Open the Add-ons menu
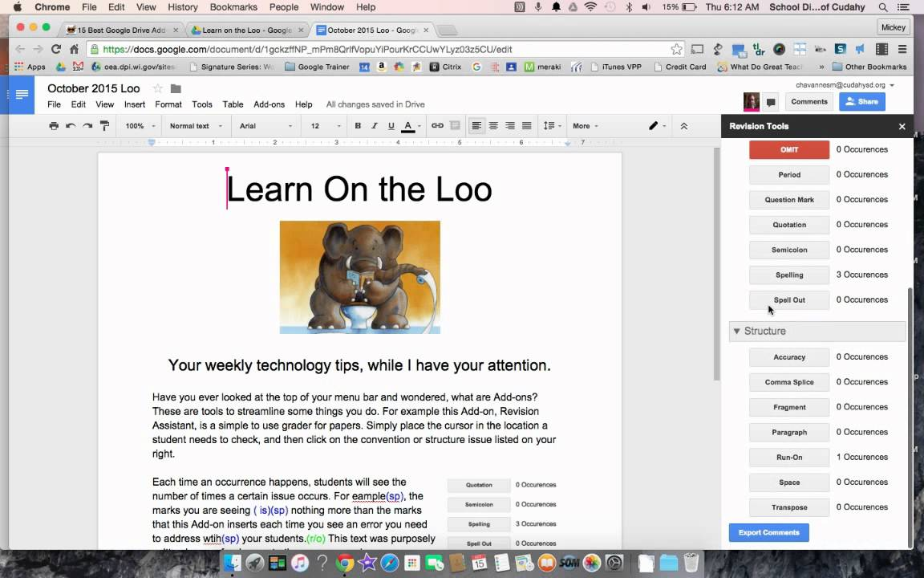This screenshot has width=924, height=578. pos(269,104)
